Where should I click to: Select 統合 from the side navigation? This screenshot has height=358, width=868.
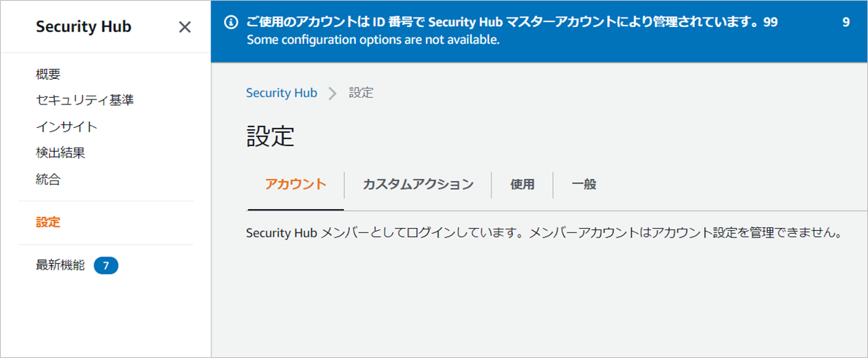click(x=48, y=179)
